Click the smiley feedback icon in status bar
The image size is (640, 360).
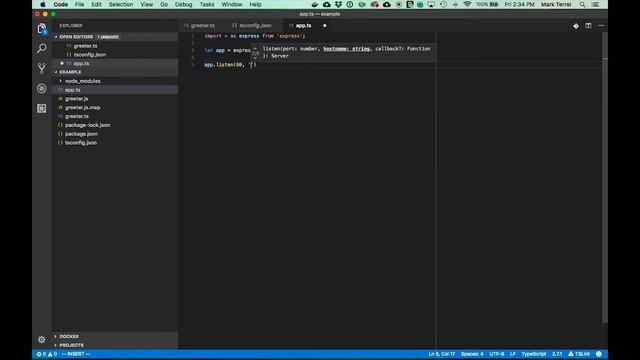pos(599,354)
